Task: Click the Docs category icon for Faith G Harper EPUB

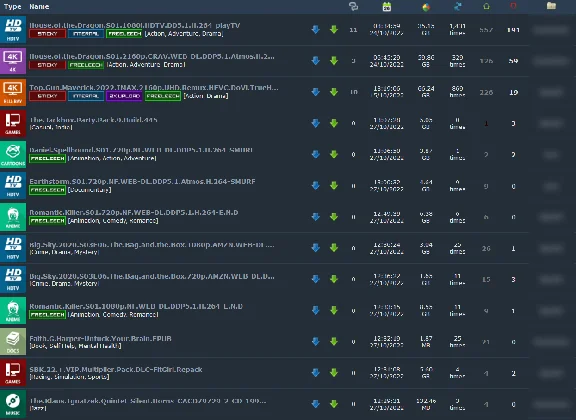Action: [x=13, y=342]
